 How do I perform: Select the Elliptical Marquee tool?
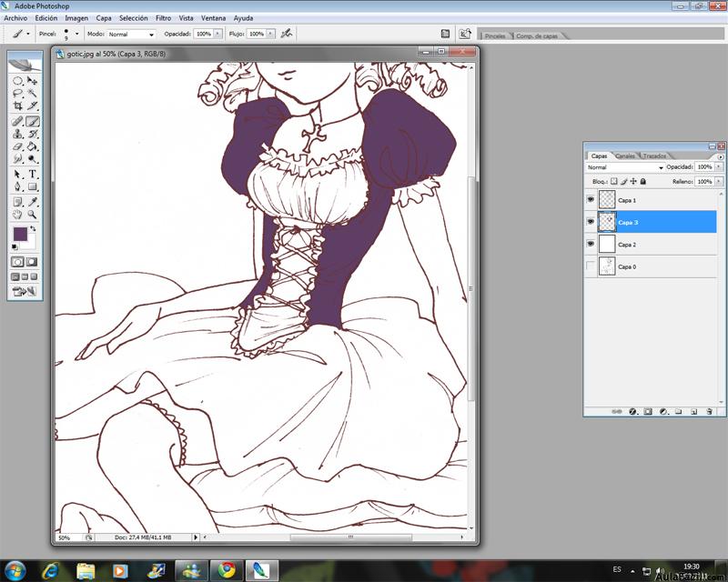17,81
